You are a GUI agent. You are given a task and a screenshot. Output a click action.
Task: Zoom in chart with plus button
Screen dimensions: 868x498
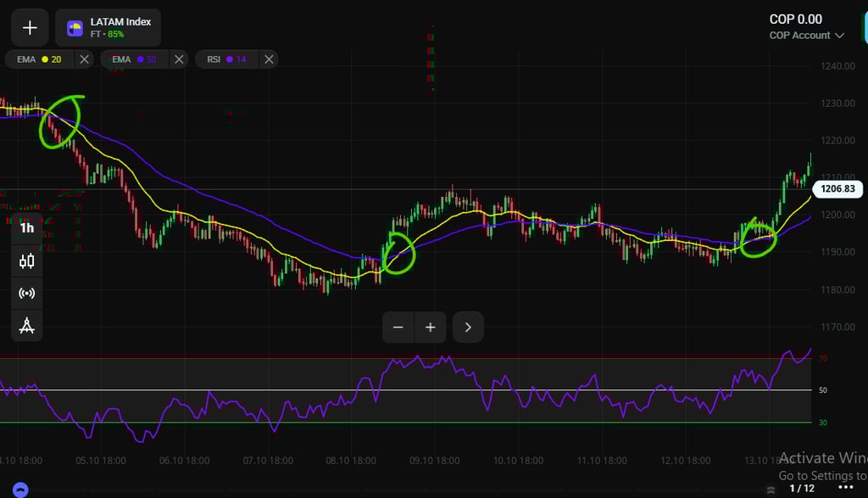430,327
